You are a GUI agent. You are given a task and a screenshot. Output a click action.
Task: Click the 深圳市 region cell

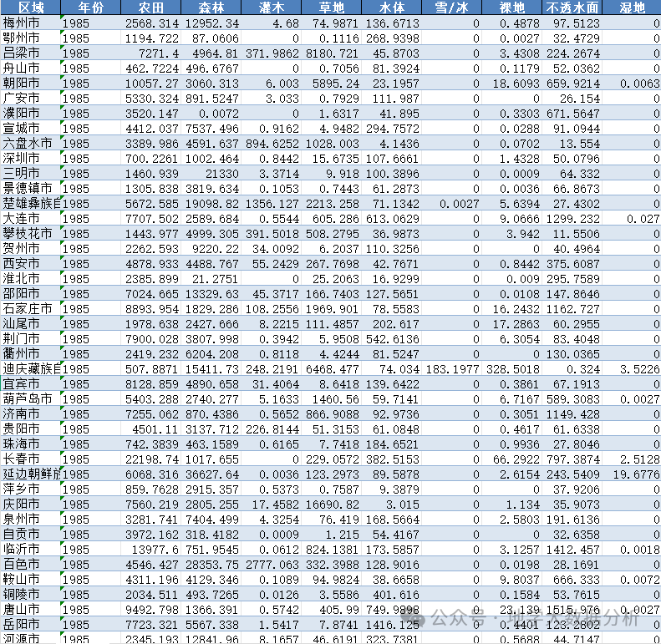pyautogui.click(x=31, y=159)
